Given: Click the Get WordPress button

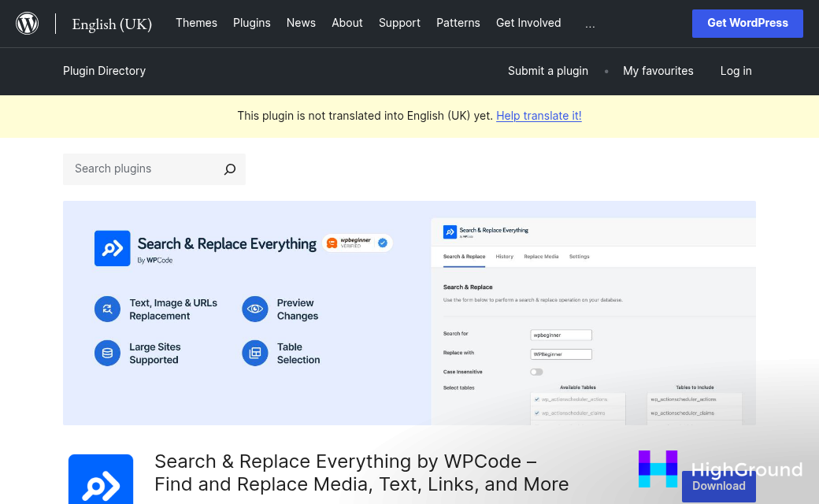Looking at the screenshot, I should (747, 24).
